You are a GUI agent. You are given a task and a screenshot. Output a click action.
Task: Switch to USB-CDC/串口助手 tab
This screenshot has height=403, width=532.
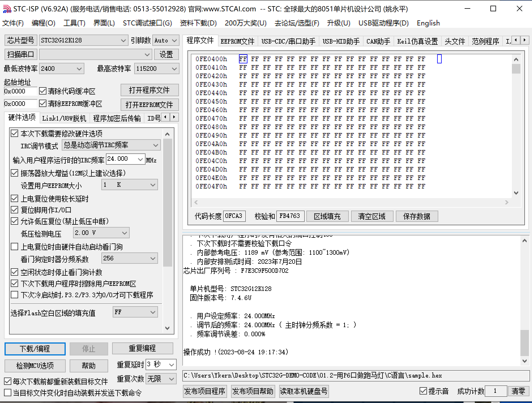[288, 41]
